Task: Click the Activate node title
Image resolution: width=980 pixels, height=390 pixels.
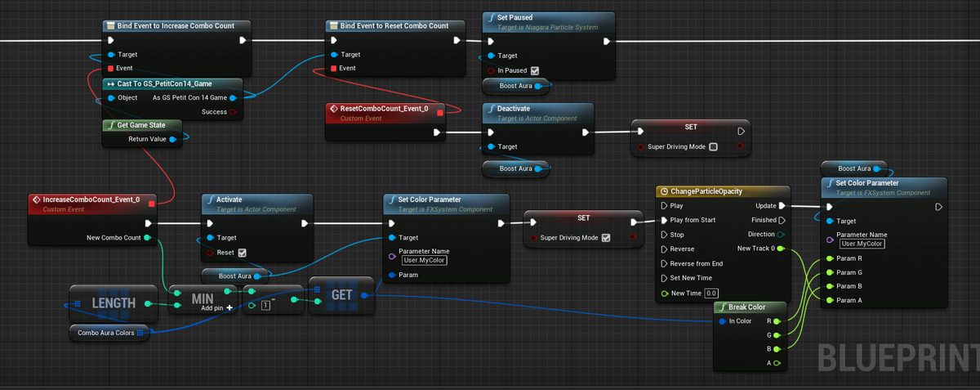Action: tap(229, 199)
